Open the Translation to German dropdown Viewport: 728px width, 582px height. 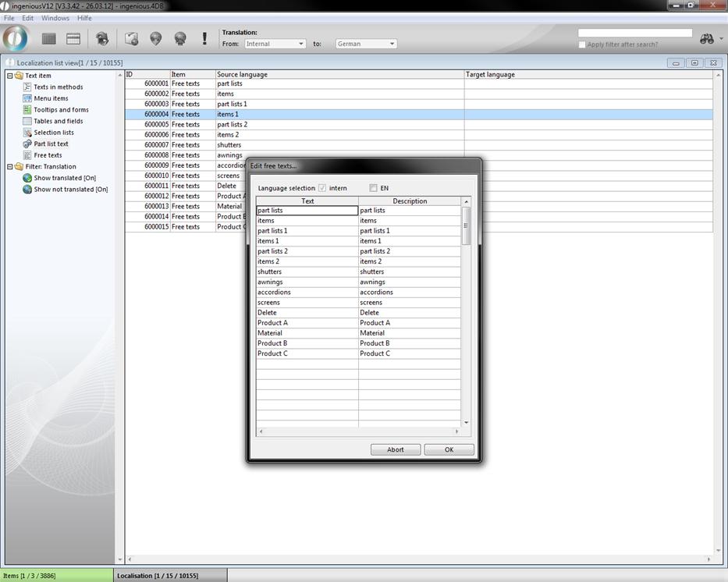pos(366,44)
